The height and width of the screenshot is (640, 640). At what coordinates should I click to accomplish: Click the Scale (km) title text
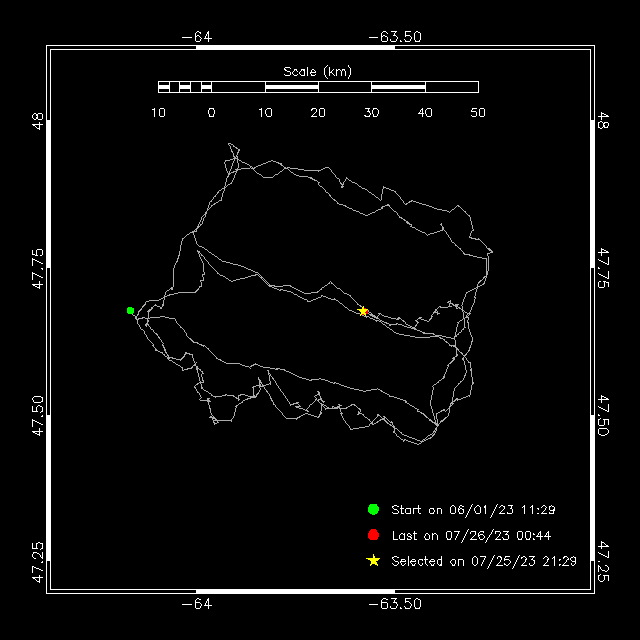(318, 72)
